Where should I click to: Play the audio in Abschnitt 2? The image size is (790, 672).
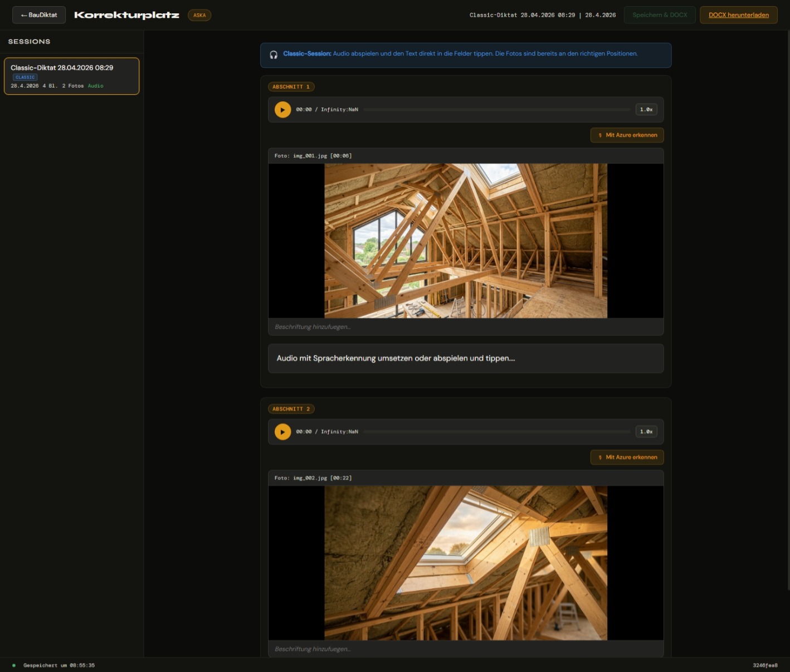click(282, 431)
